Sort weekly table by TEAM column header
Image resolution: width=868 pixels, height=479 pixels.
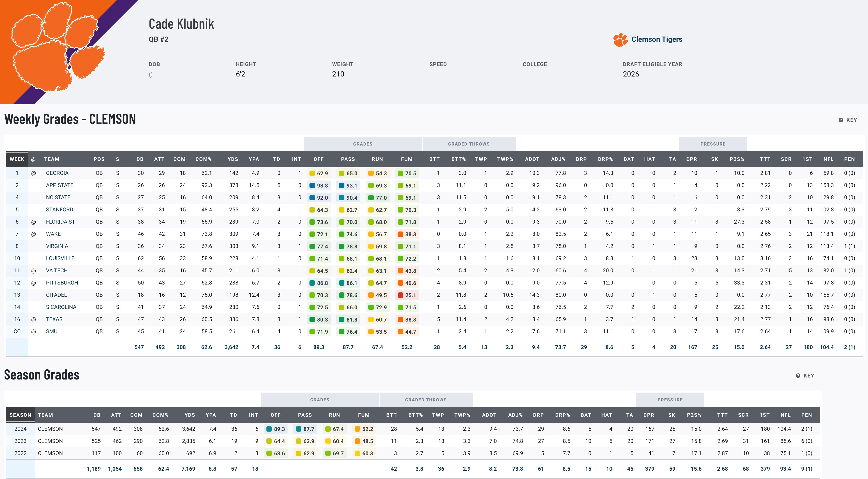click(x=52, y=159)
